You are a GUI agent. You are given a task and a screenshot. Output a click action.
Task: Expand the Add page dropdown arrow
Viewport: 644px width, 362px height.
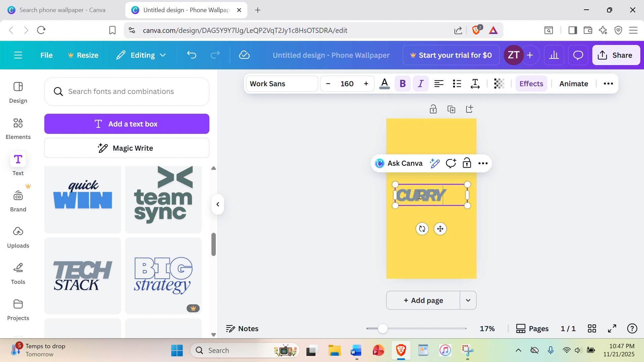468,300
